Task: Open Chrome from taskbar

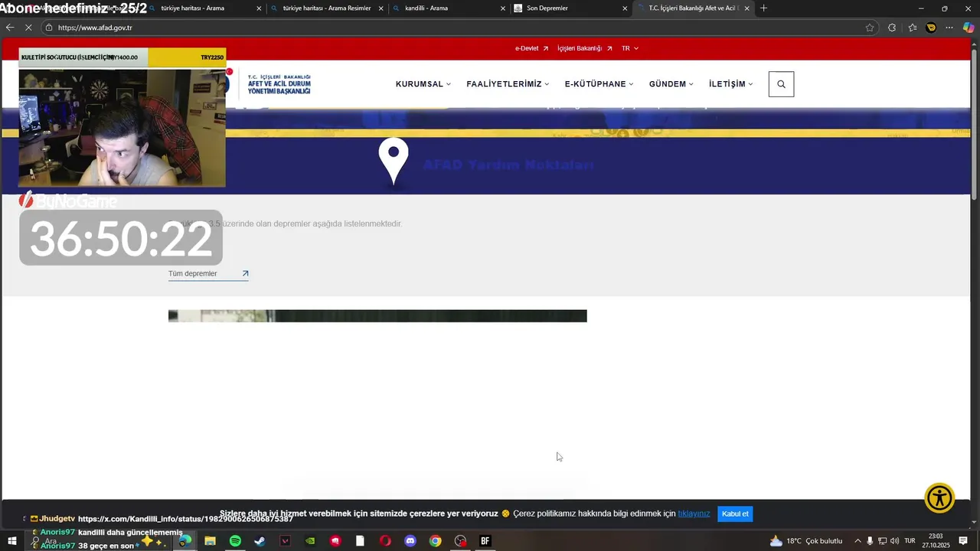Action: (x=435, y=541)
